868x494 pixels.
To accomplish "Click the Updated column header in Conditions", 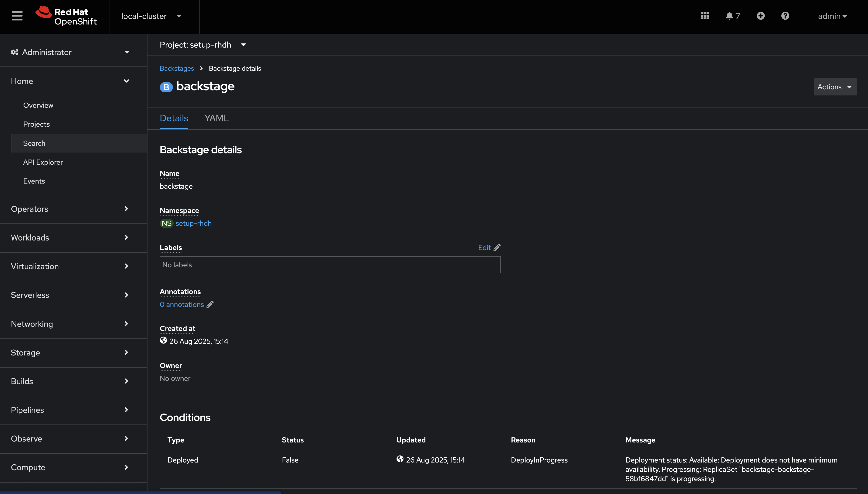I will click(411, 440).
